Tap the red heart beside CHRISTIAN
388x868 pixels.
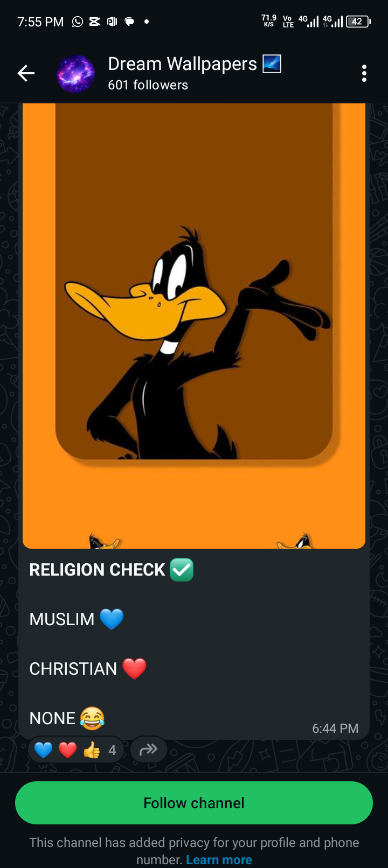click(x=134, y=669)
